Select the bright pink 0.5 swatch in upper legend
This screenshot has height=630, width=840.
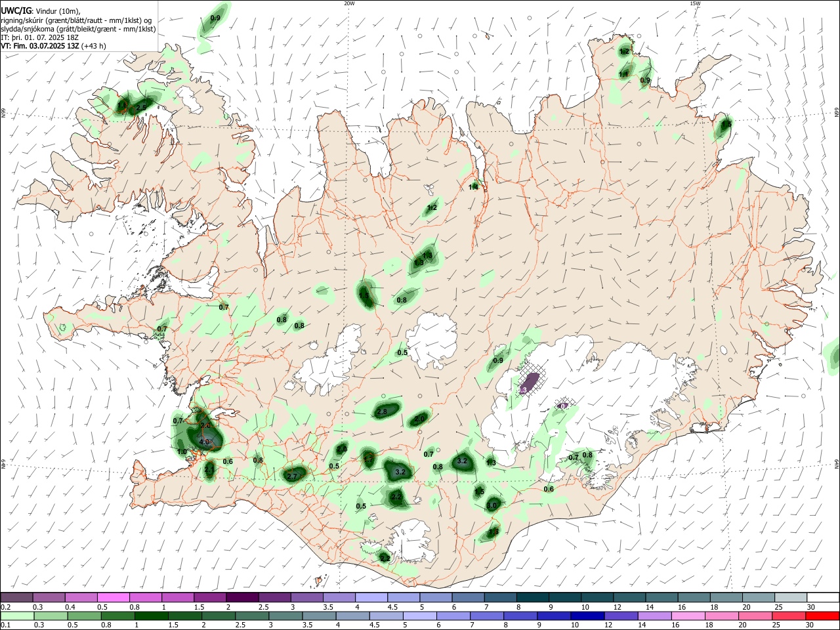tap(113, 597)
